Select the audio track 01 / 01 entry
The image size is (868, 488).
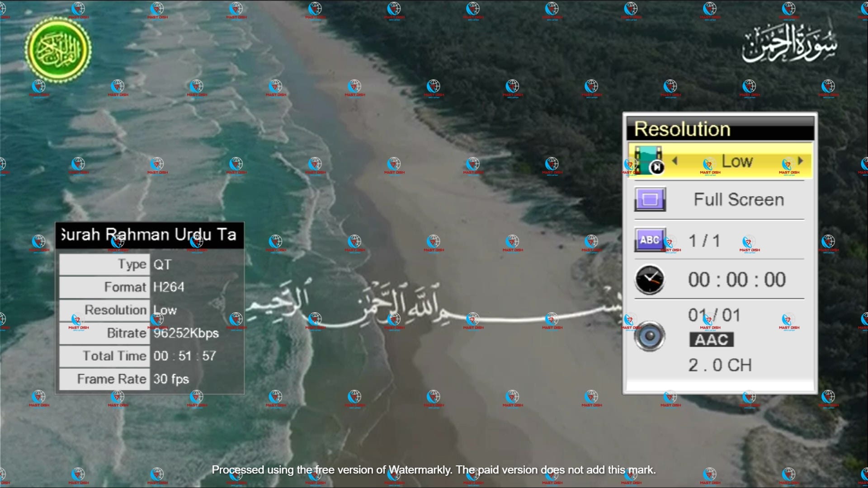click(x=714, y=315)
